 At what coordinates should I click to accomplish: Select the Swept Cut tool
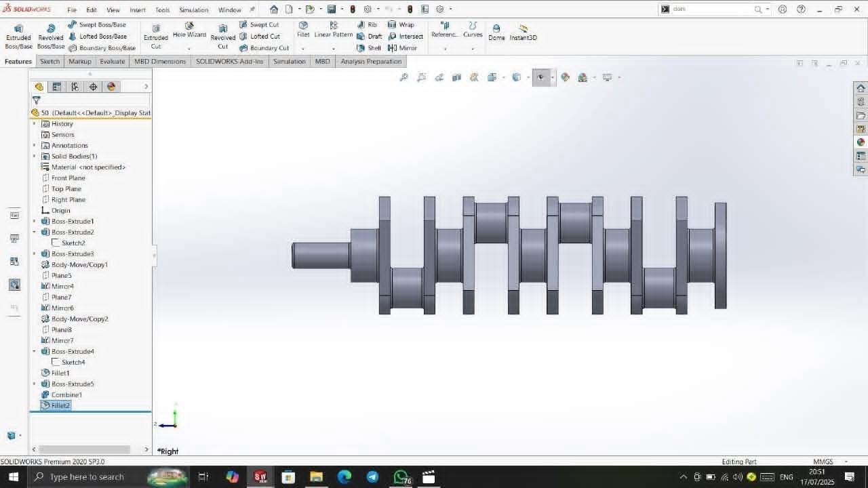point(259,24)
